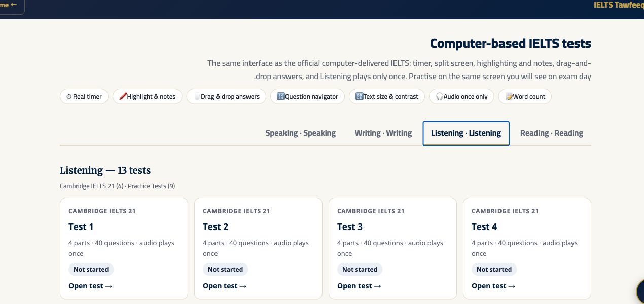Click the highlighter icon beside Highlight & notes
The width and height of the screenshot is (644, 304).
tap(123, 97)
